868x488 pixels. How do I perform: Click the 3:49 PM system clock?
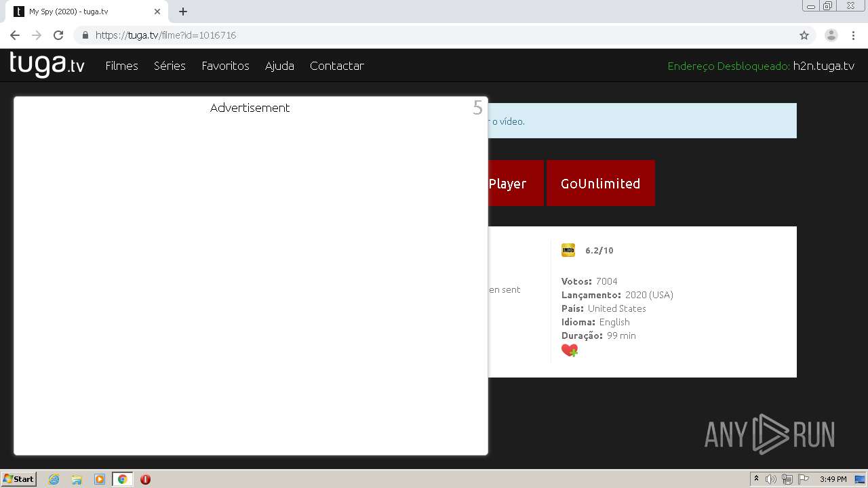pos(833,479)
